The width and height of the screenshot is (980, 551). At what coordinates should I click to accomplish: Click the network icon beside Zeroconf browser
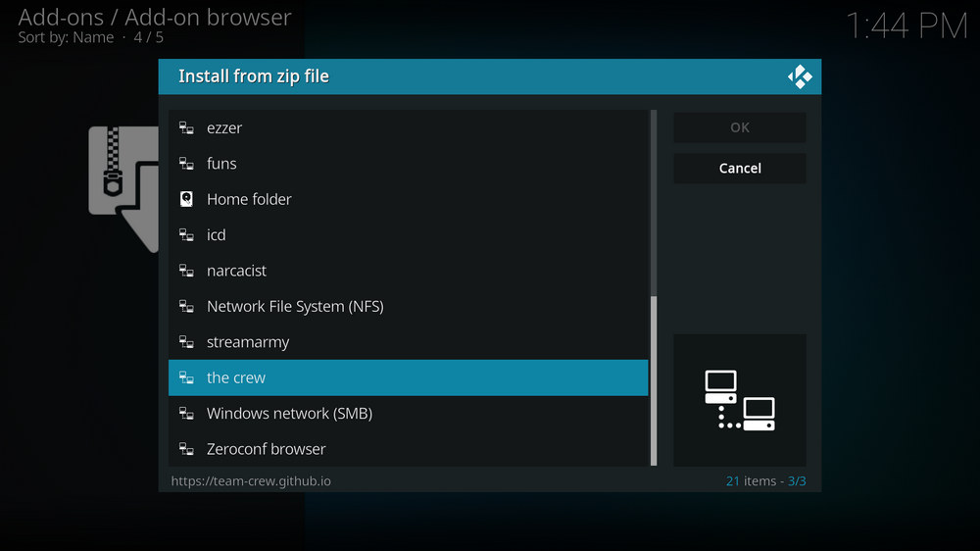[x=186, y=449]
